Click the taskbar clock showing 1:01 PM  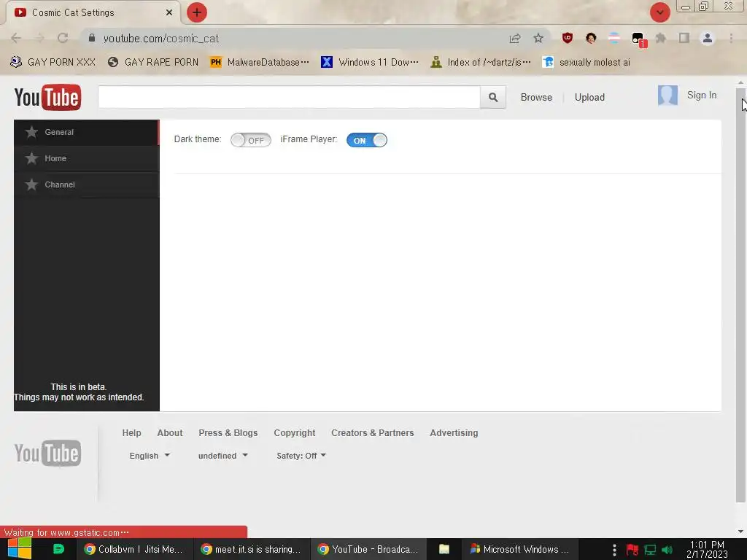(x=707, y=550)
